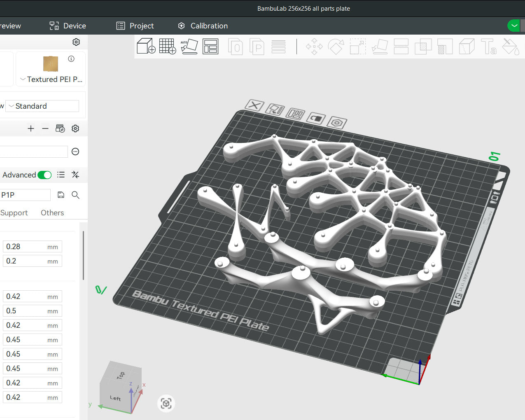Click the Lock plate icon
Image resolution: width=525 pixels, height=420 pixels.
pyautogui.click(x=316, y=119)
